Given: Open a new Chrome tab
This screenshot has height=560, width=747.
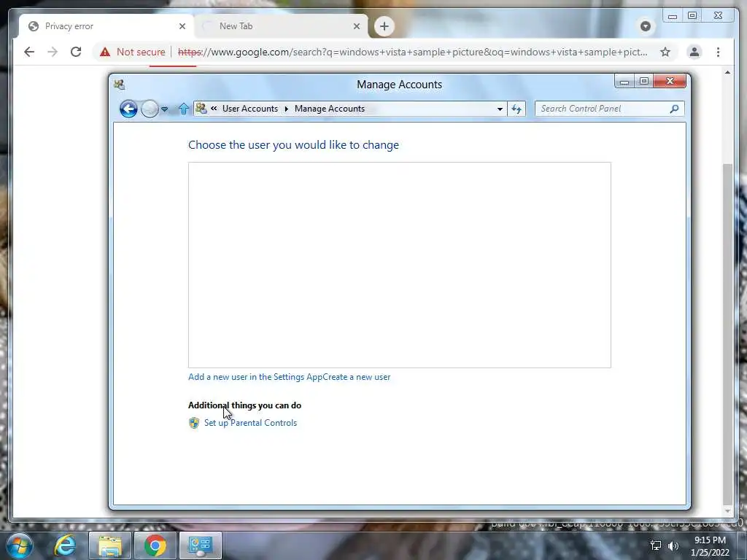Looking at the screenshot, I should click(x=384, y=26).
